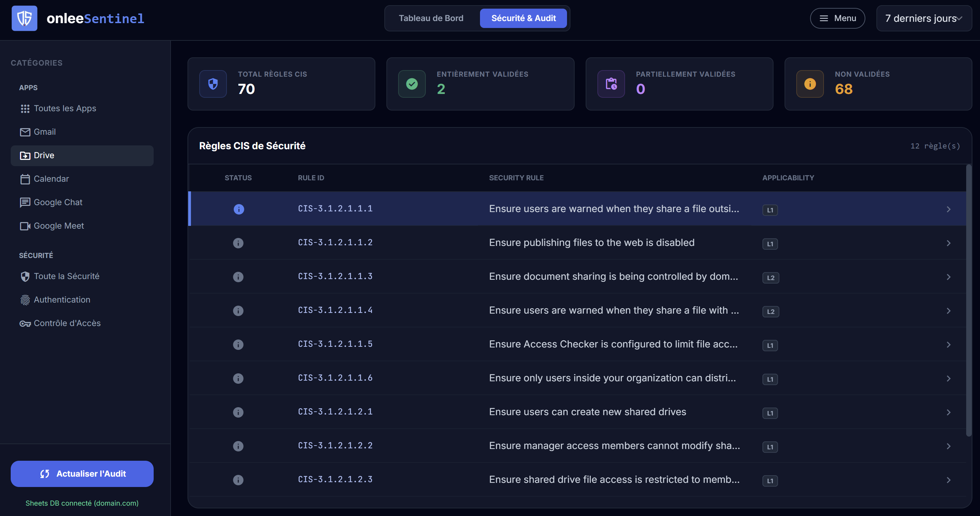Expand rule CIS-3.1.2.1.1.2 with its chevron
Screen dimensions: 980x516
(x=949, y=243)
